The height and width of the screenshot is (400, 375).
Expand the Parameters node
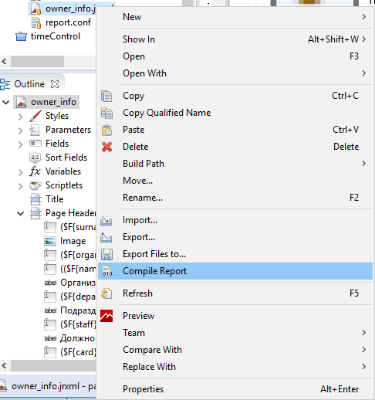pos(20,130)
